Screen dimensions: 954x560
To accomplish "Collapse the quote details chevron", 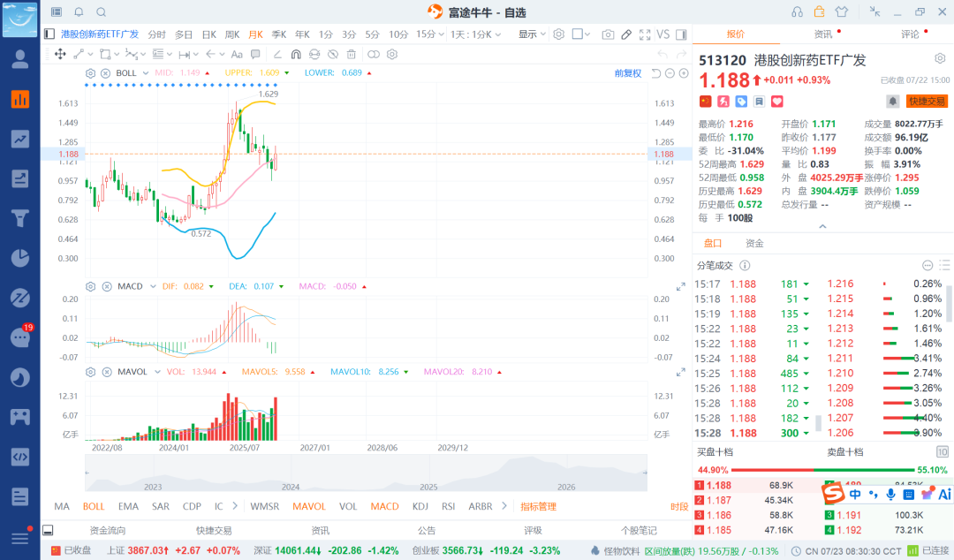I will point(822,226).
